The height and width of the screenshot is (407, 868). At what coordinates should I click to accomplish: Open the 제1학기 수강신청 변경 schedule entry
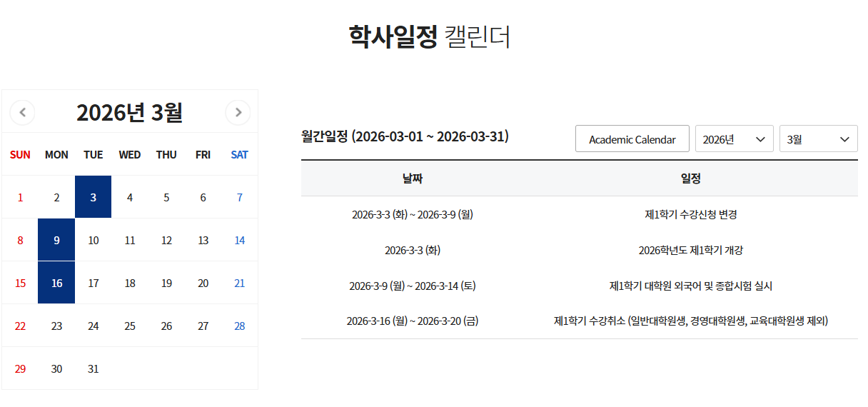coord(690,214)
